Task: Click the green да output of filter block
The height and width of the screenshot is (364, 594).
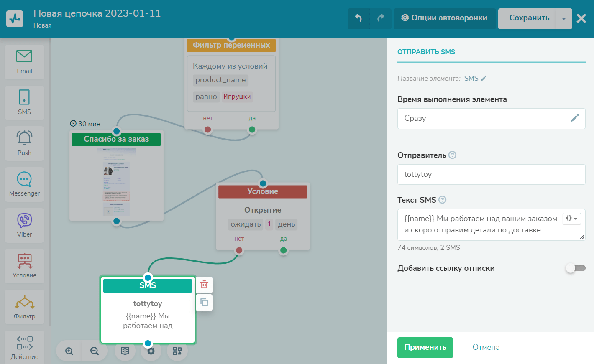Action: point(252,130)
